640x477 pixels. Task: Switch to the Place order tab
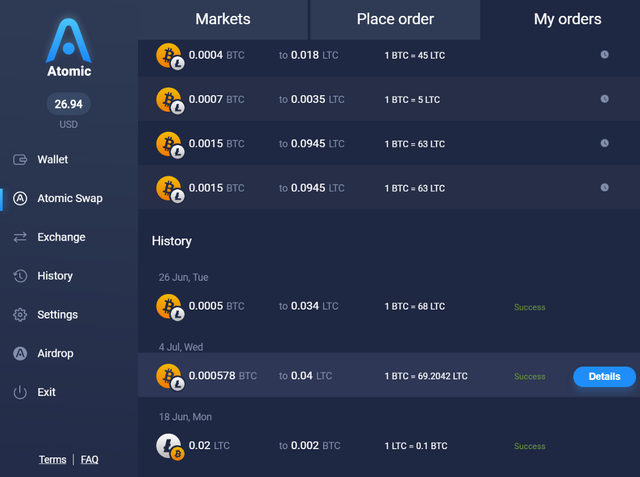click(x=395, y=19)
